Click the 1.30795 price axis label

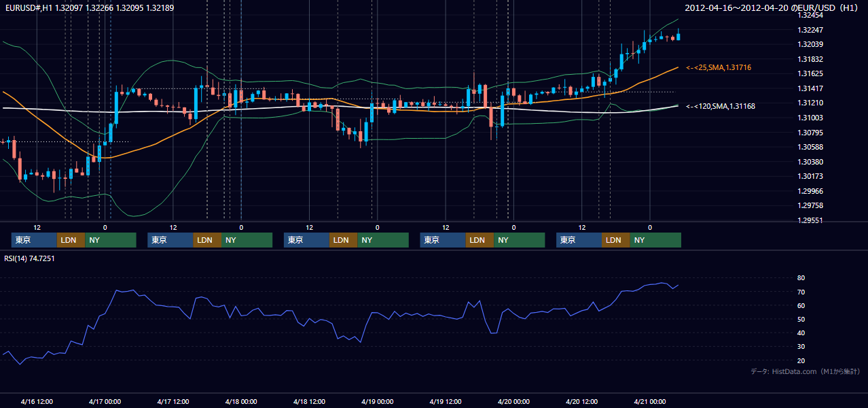click(x=810, y=133)
